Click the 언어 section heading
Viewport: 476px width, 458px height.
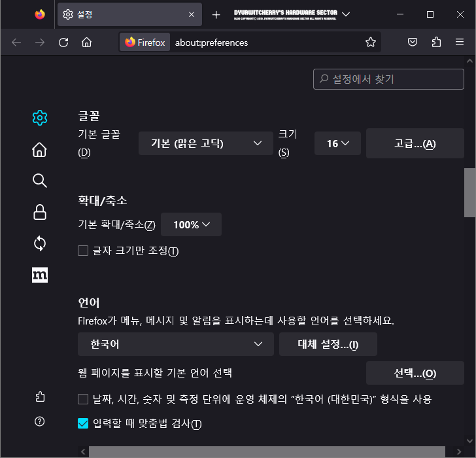pyautogui.click(x=89, y=302)
